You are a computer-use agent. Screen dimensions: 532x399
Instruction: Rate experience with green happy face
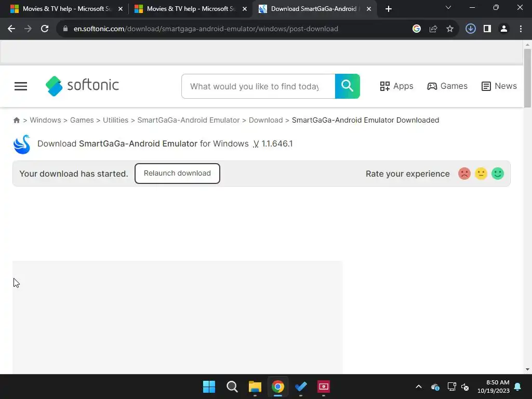(x=497, y=174)
